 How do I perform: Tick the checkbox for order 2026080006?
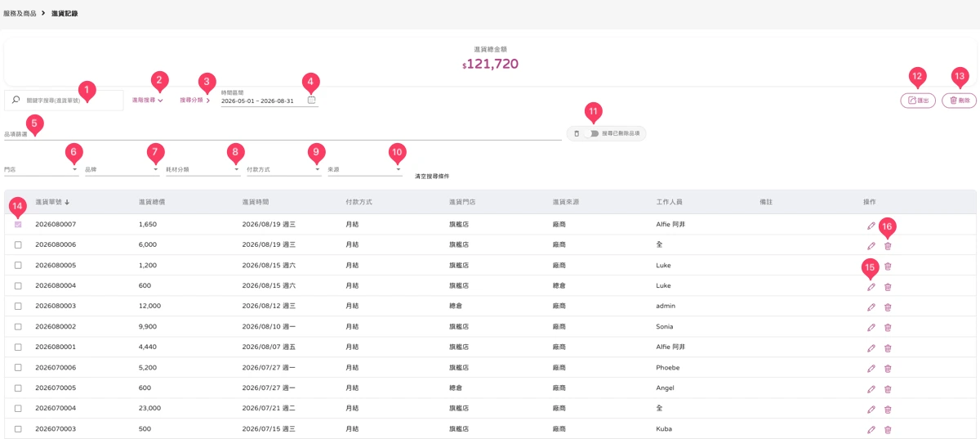18,244
